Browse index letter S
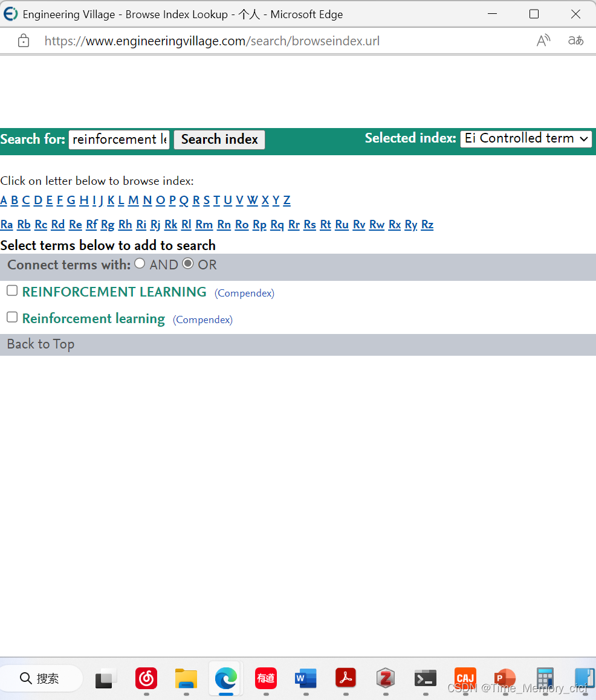The width and height of the screenshot is (596, 700). (x=206, y=201)
